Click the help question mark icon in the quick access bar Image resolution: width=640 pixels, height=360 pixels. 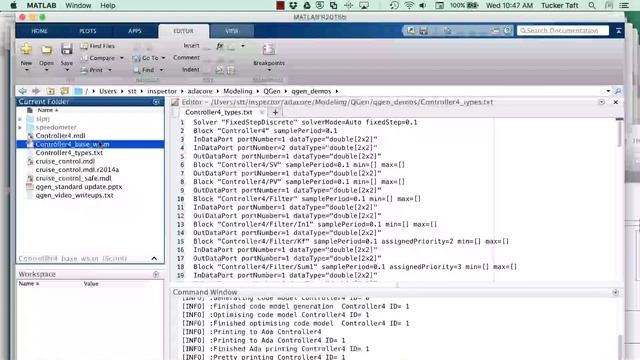tap(507, 31)
